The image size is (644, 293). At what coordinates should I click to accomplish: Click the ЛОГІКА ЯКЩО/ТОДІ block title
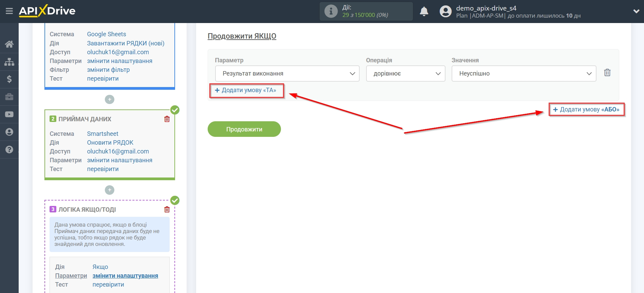pos(87,210)
